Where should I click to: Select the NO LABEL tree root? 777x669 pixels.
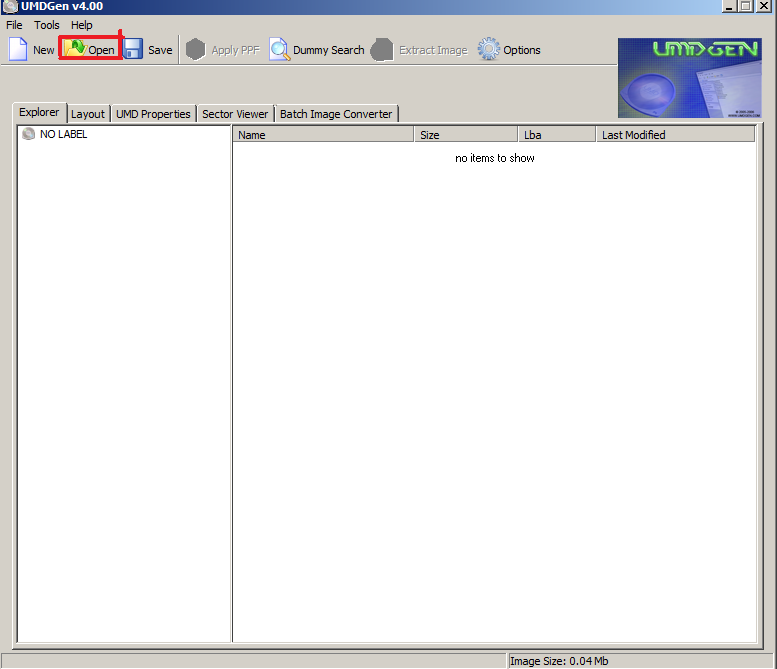(63, 134)
